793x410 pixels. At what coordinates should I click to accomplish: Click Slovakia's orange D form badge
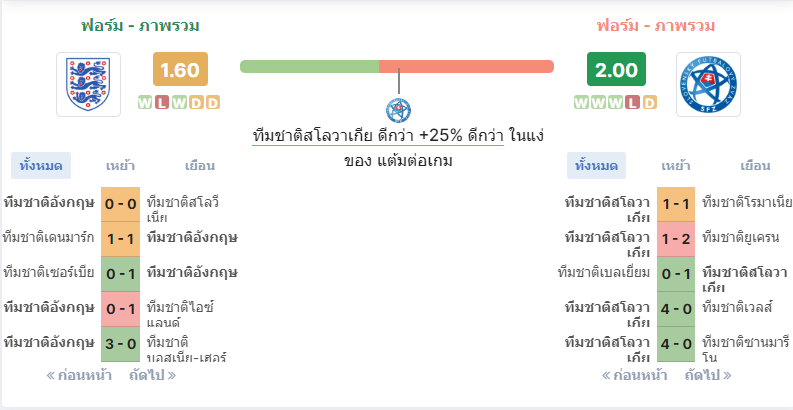(649, 103)
